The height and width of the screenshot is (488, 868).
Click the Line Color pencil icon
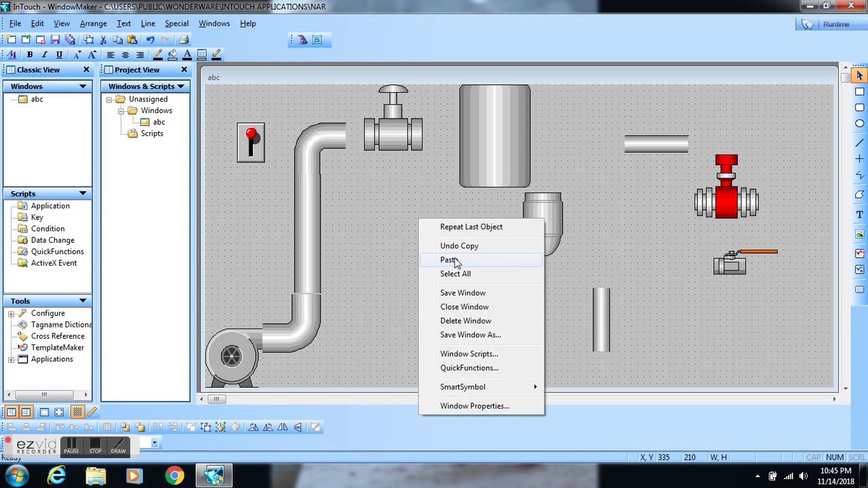coord(157,55)
